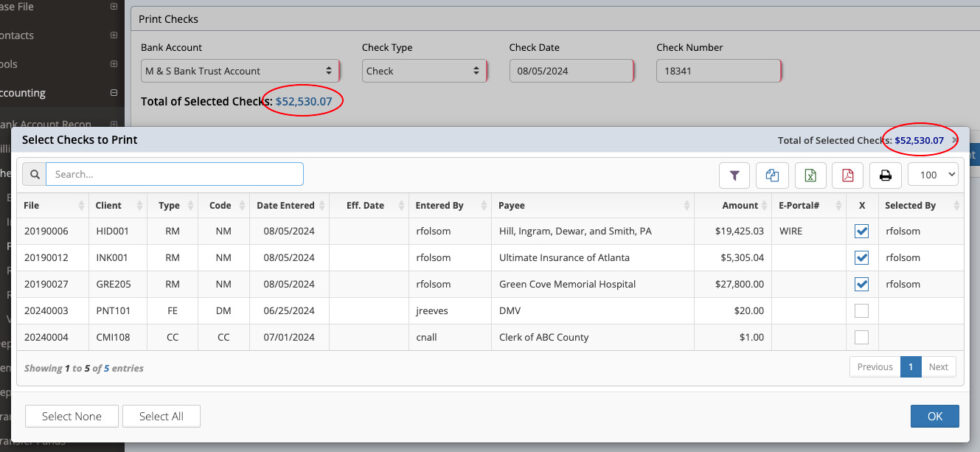Click client code CMI108
This screenshot has width=980, height=452.
coord(113,337)
